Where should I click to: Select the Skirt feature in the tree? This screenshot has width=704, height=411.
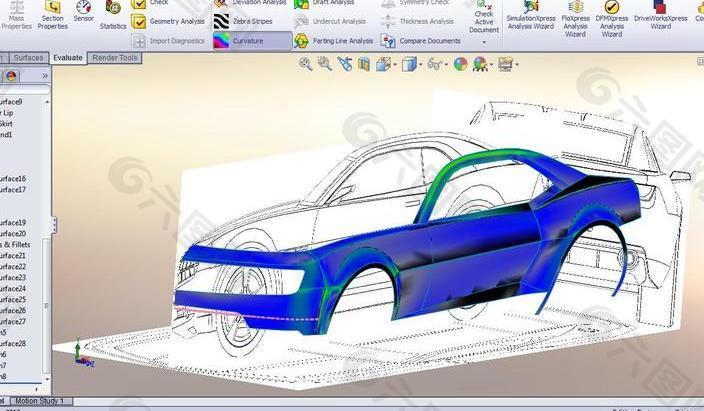[6, 124]
